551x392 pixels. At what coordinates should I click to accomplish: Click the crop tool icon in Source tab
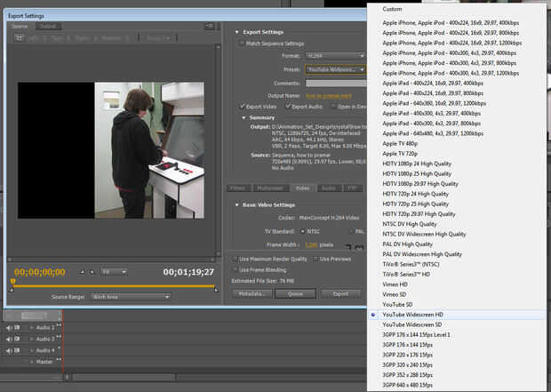point(19,38)
